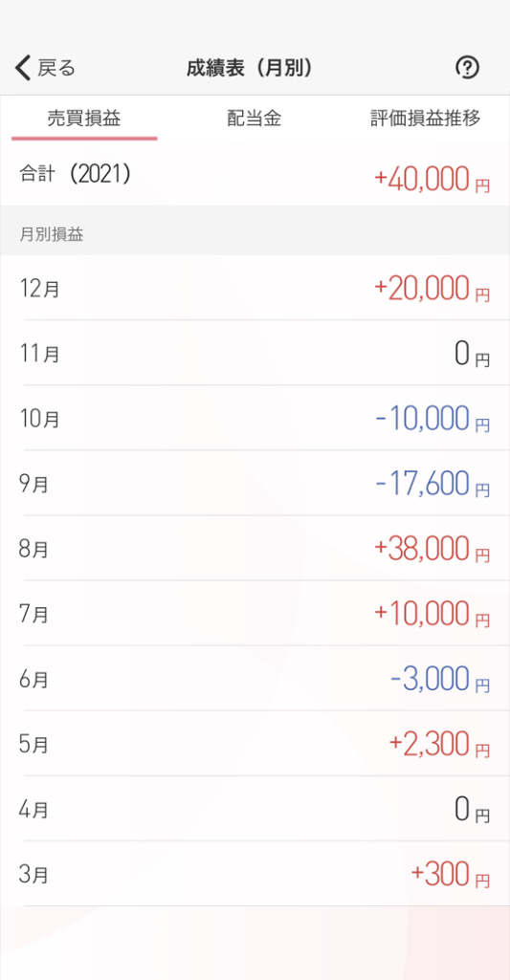Screen dimensions: 510x980
Task: Select the 売買損益 tab
Action: pyautogui.click(x=84, y=119)
